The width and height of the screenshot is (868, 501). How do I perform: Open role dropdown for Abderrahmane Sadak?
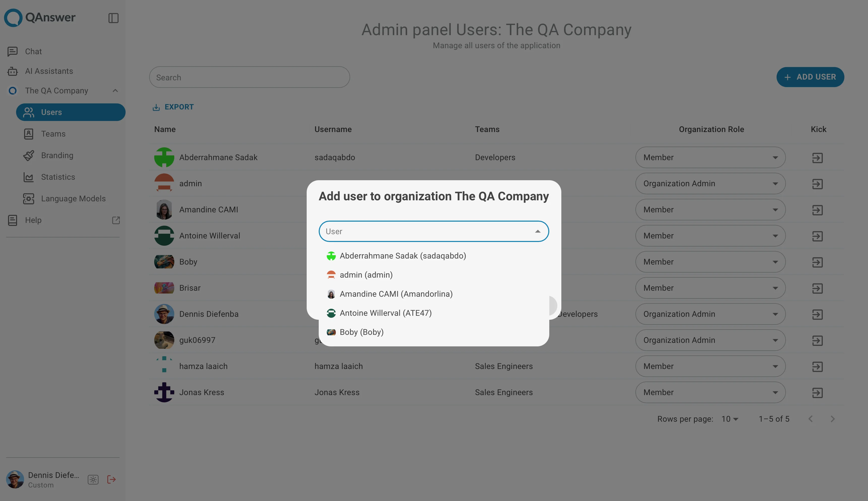point(710,157)
